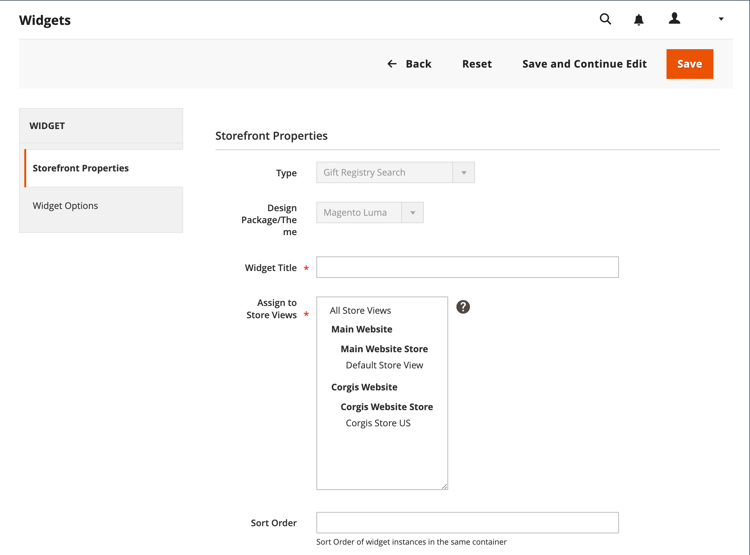Click the admin user account icon

pos(674,19)
